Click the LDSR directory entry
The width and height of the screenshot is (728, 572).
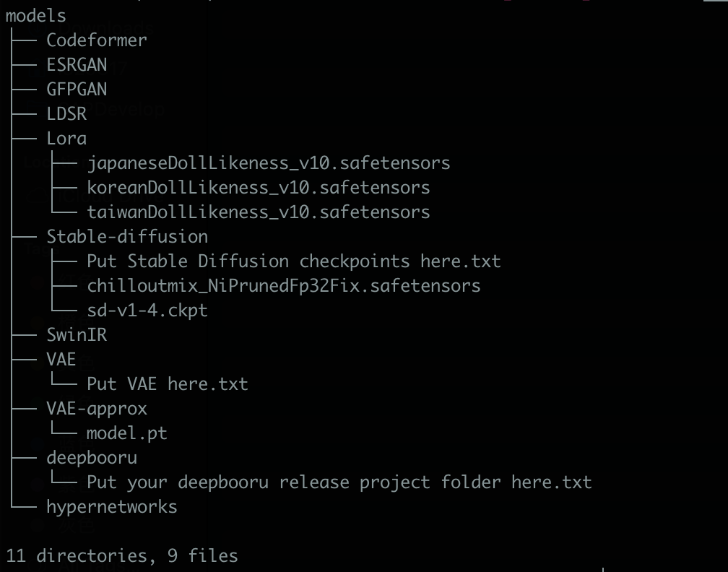pyautogui.click(x=66, y=113)
